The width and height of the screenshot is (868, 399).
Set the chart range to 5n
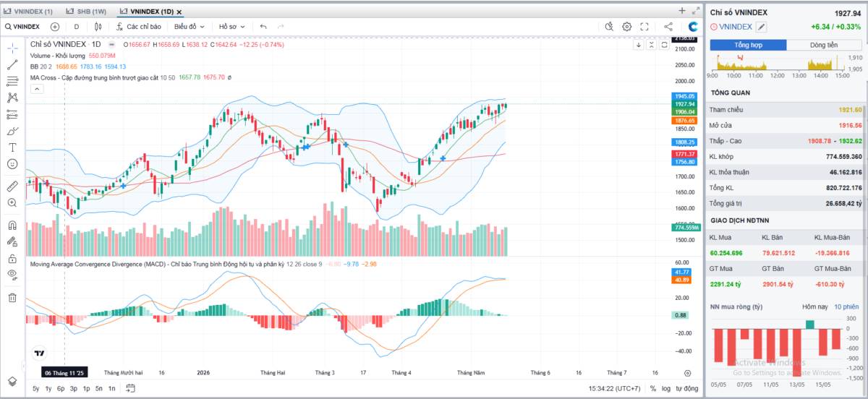(99, 389)
